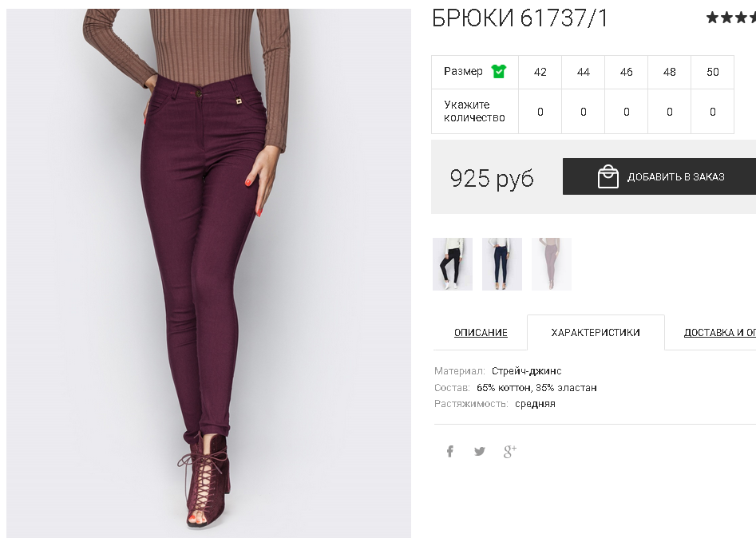Click the Добавить в заказ button

coord(659,176)
